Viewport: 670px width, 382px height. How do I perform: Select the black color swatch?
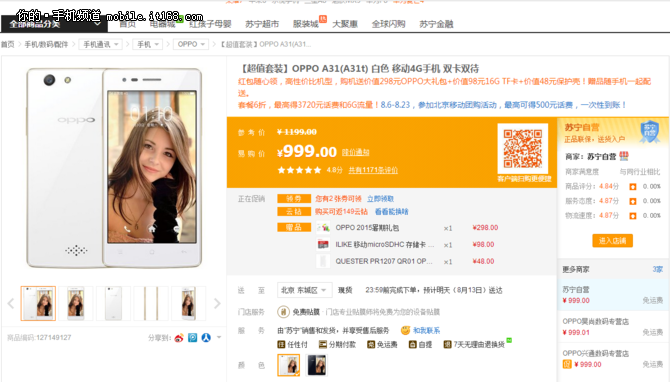click(x=317, y=365)
